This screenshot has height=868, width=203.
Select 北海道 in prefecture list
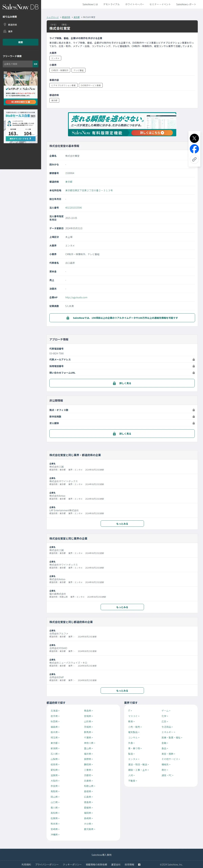click(55, 711)
